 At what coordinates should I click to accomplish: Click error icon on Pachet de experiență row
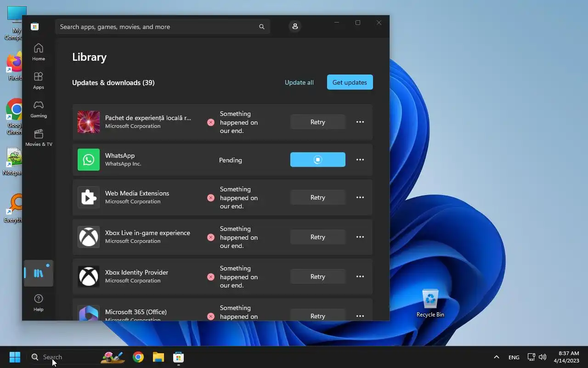tap(210, 122)
